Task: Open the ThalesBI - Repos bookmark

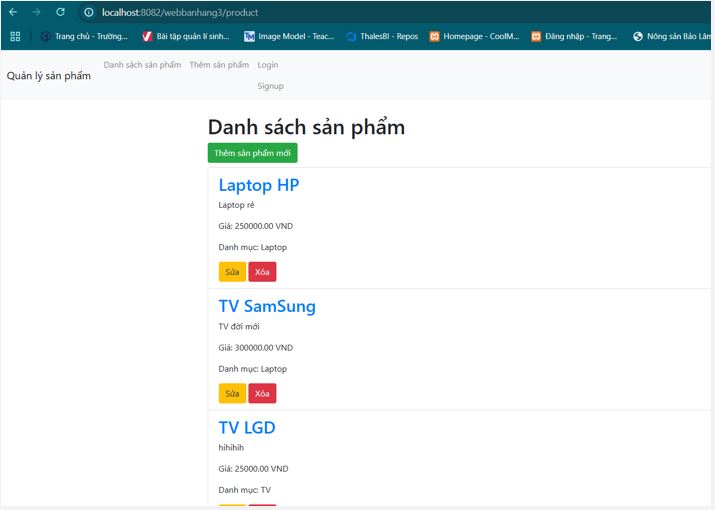Action: coord(382,36)
